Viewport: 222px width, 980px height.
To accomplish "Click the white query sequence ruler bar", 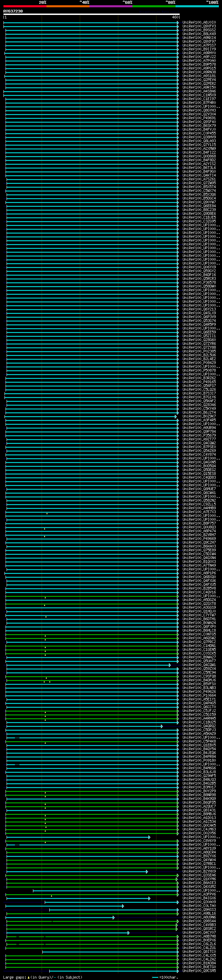I will tap(92, 15).
